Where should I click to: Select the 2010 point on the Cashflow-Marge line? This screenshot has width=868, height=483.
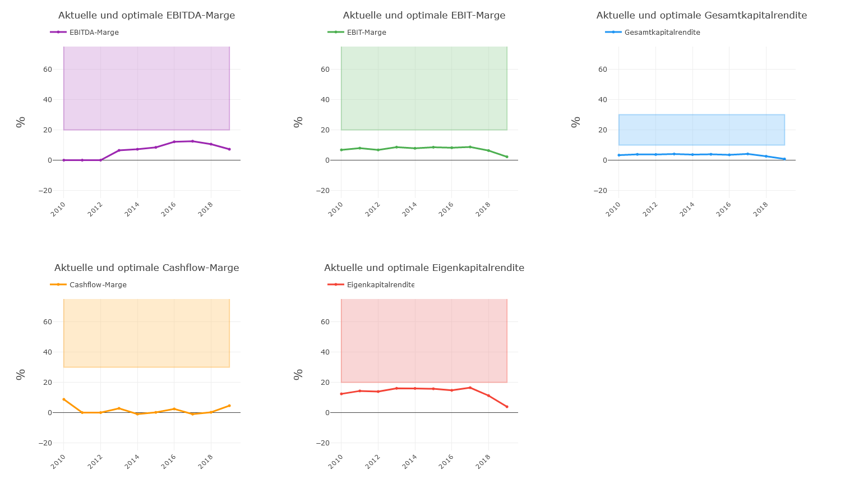click(64, 399)
